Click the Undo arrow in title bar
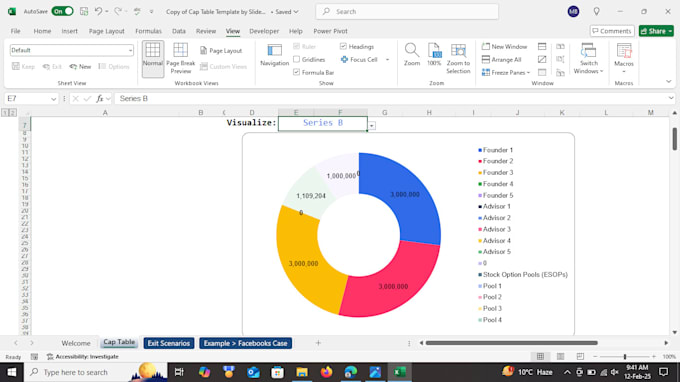680x382 pixels. point(98,11)
